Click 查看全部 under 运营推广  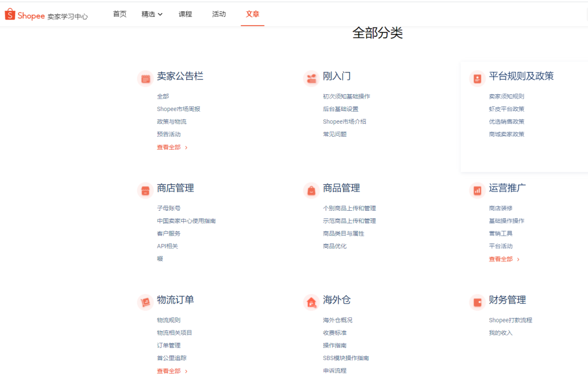pos(501,259)
